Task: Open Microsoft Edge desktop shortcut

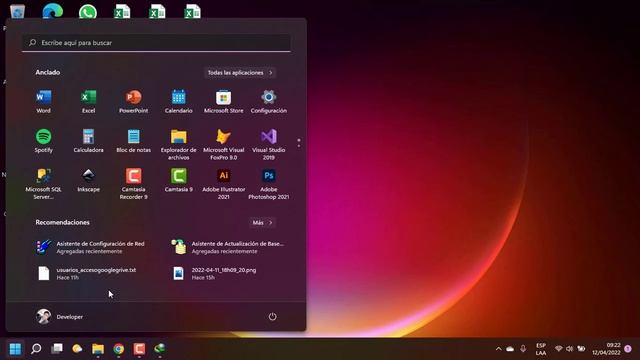Action: [53, 11]
